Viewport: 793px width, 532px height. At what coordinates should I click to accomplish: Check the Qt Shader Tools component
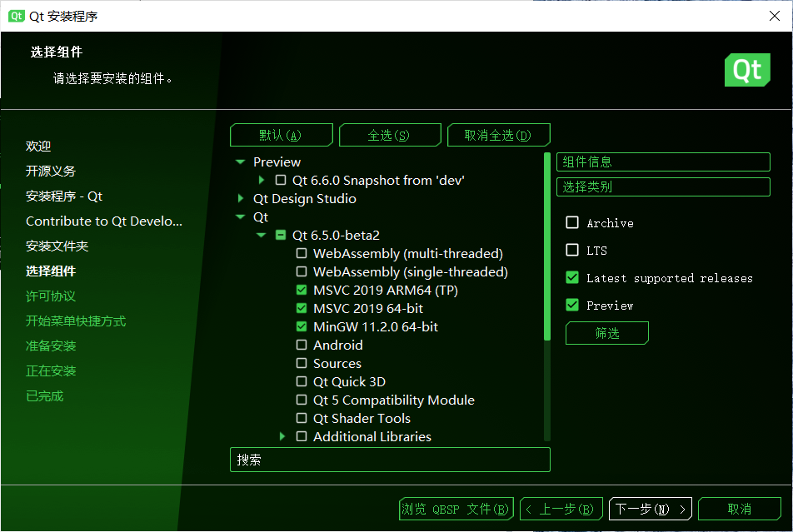[x=302, y=418]
